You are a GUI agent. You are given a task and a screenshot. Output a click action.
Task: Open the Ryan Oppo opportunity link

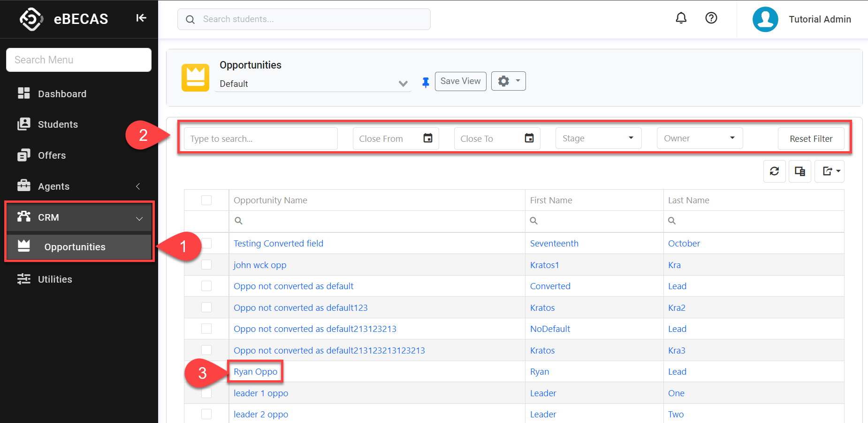tap(255, 371)
